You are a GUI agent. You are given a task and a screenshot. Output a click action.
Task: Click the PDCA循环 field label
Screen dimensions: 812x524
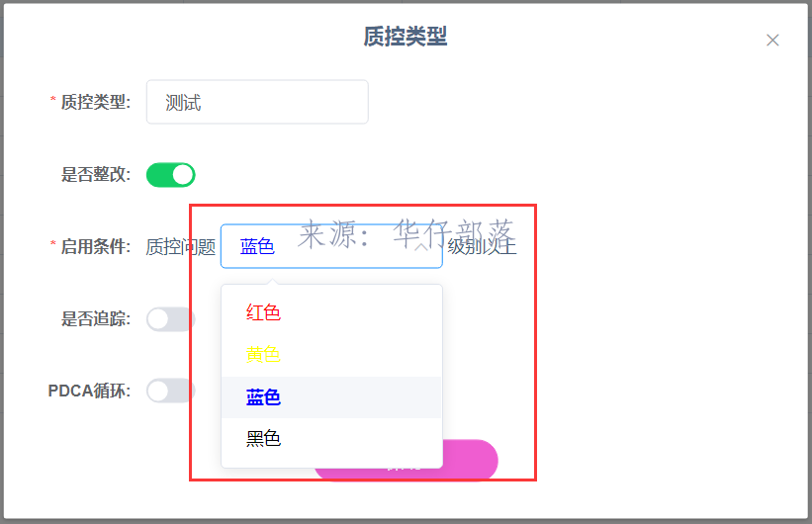89,391
